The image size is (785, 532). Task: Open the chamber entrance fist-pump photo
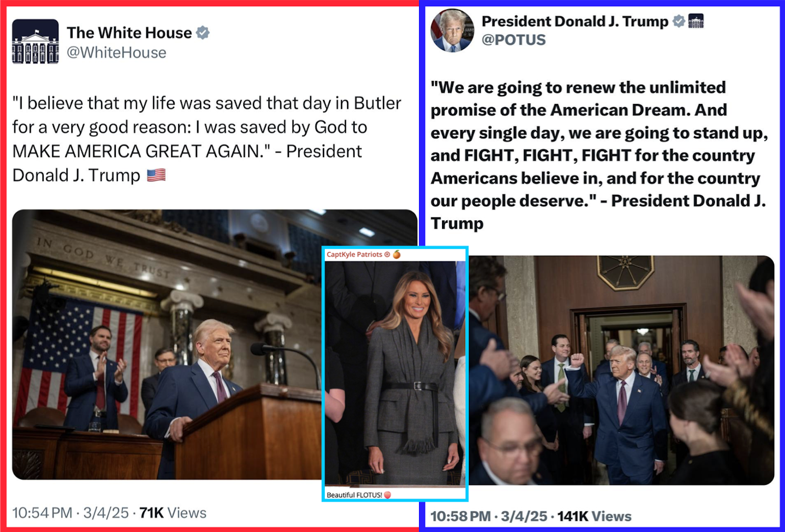tap(622, 370)
